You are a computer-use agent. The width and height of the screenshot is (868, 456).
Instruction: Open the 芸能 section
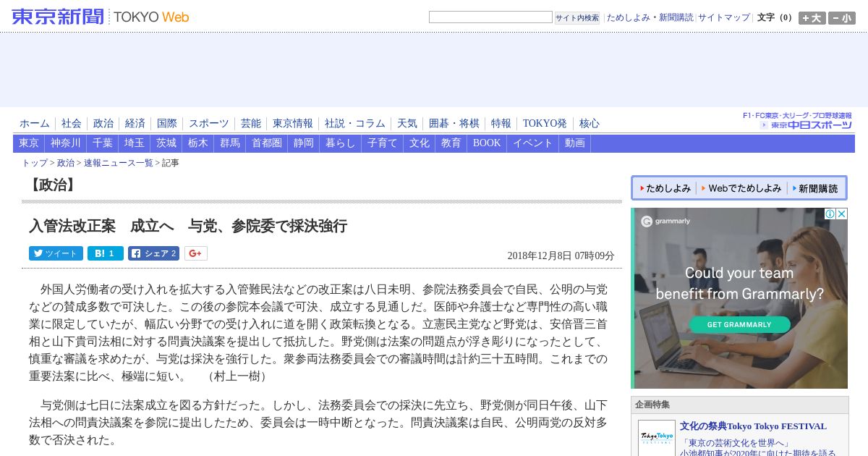(251, 124)
